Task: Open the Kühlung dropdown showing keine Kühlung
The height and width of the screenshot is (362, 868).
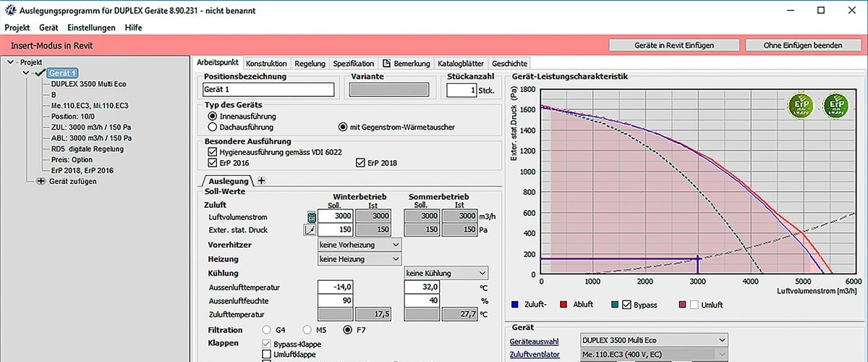Action: (446, 273)
